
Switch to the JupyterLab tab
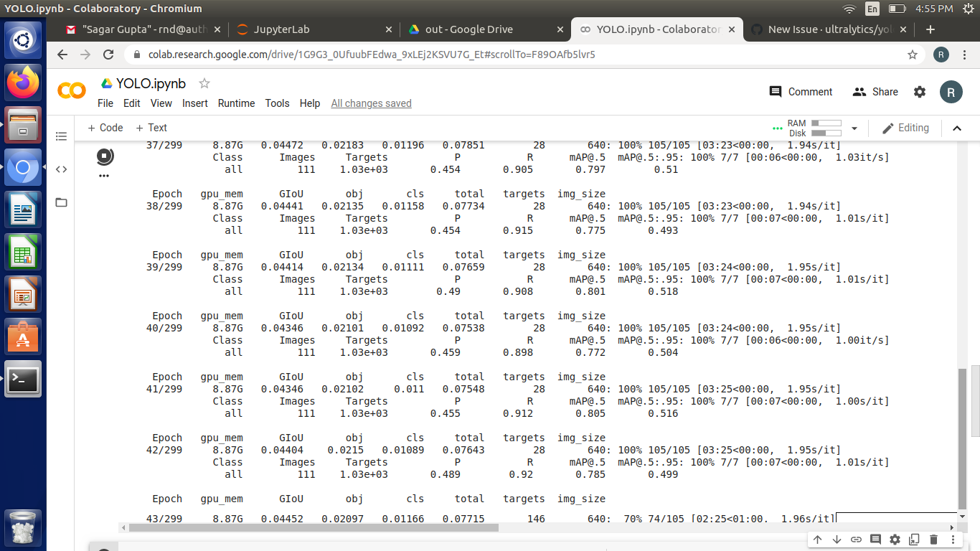(x=313, y=29)
